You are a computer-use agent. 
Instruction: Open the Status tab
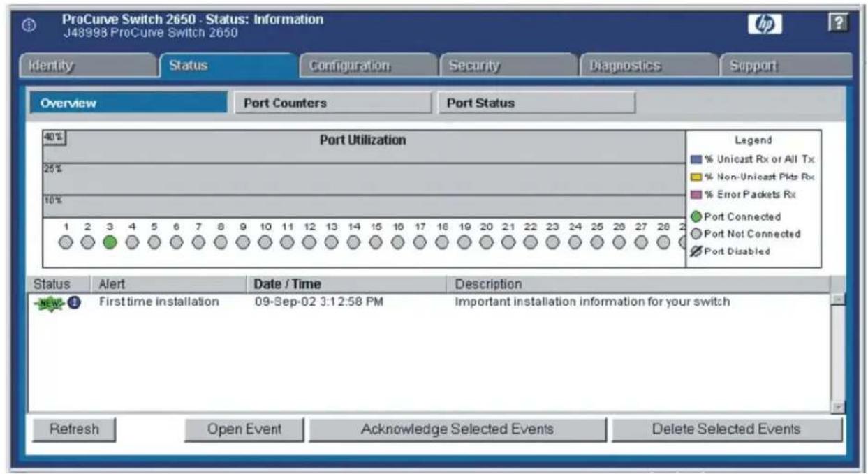tap(229, 66)
